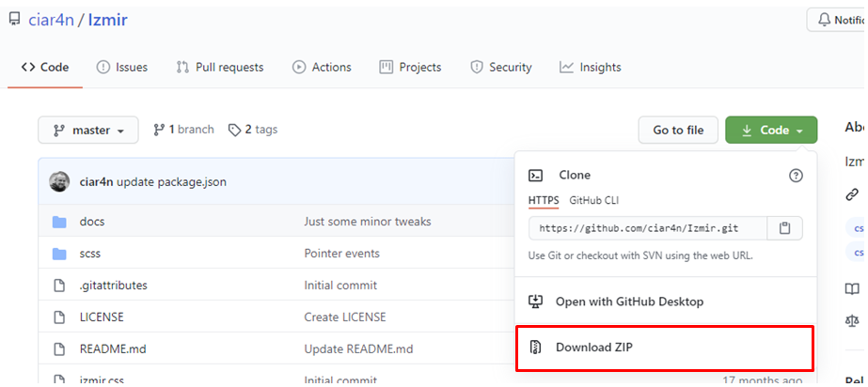Copy the clone URL with the clipboard icon
Screen dimensions: 868x387
point(784,228)
